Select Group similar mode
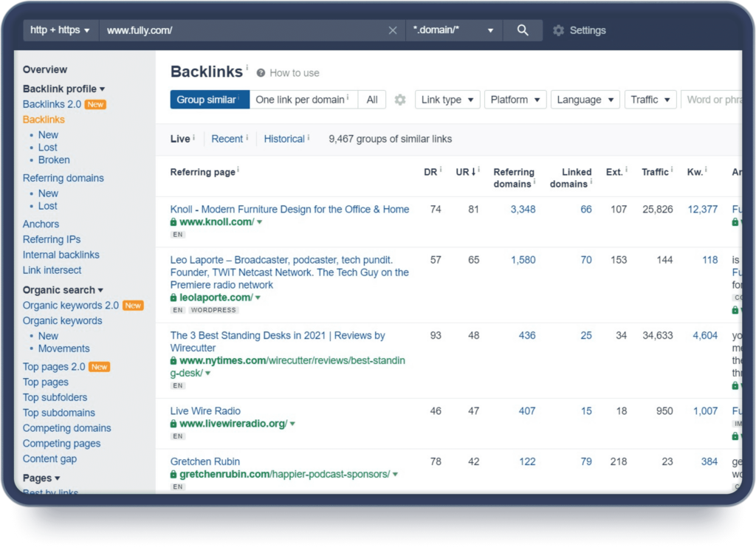This screenshot has height=550, width=756. pos(210,100)
